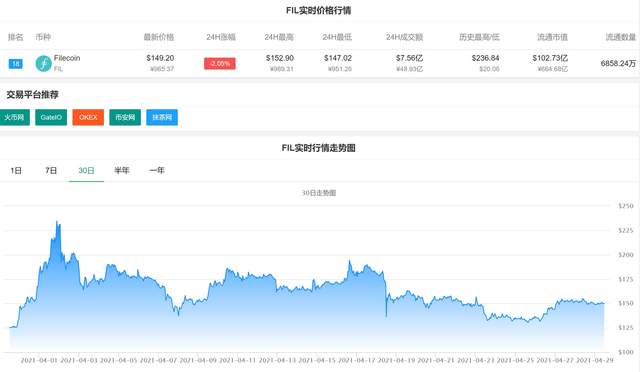Click the 30日走势图 chart title
Screen dimensions: 640x372
pos(319,193)
